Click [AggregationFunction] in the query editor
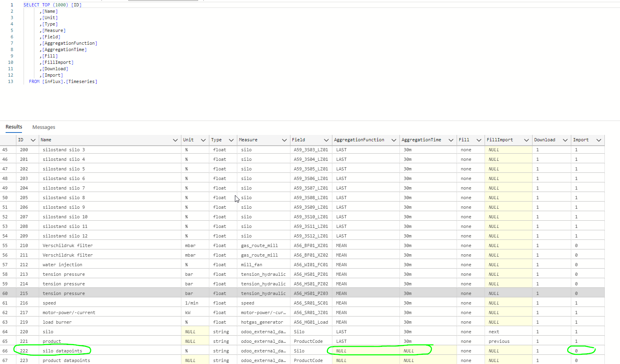This screenshot has width=620, height=364. pos(70,43)
